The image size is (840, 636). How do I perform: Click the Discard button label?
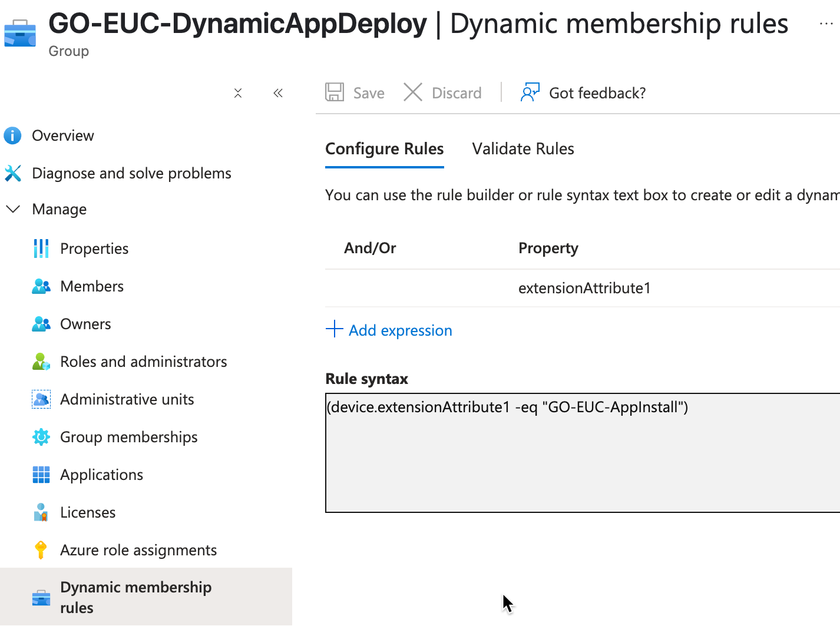tap(457, 93)
